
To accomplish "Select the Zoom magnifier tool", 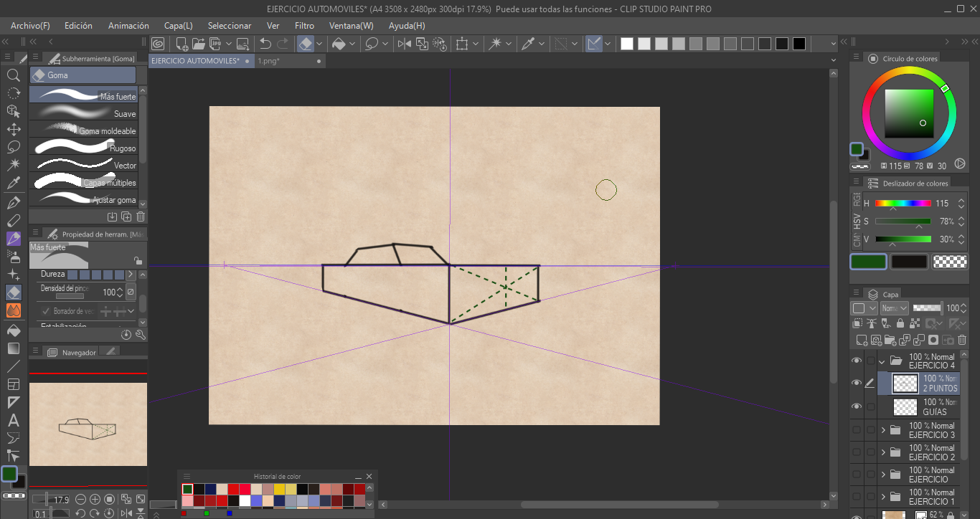I will [13, 75].
